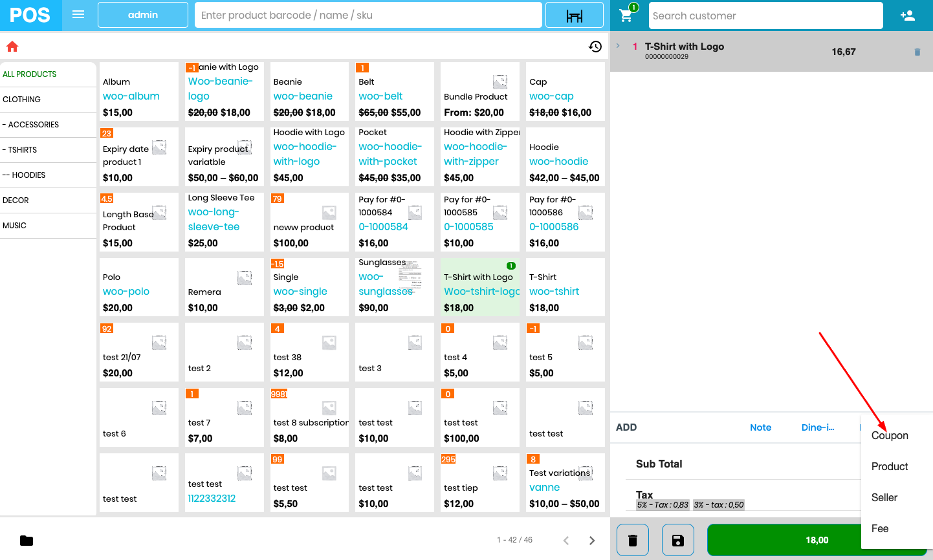Click the T-Shirt with Logo product tile
The image size is (933, 560).
479,286
